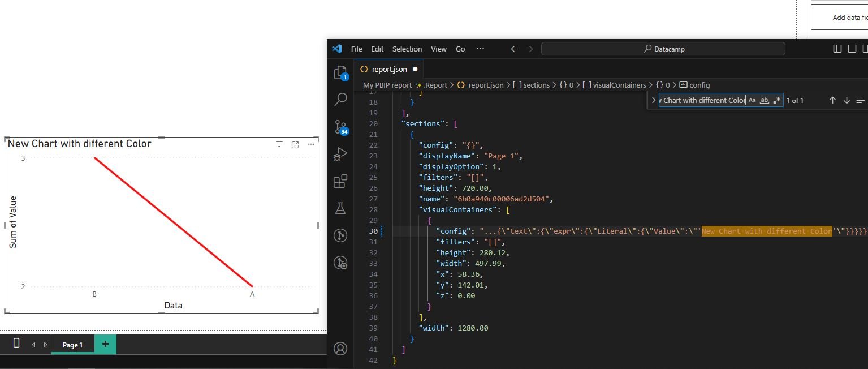Open the Testing flask view

coord(340,208)
